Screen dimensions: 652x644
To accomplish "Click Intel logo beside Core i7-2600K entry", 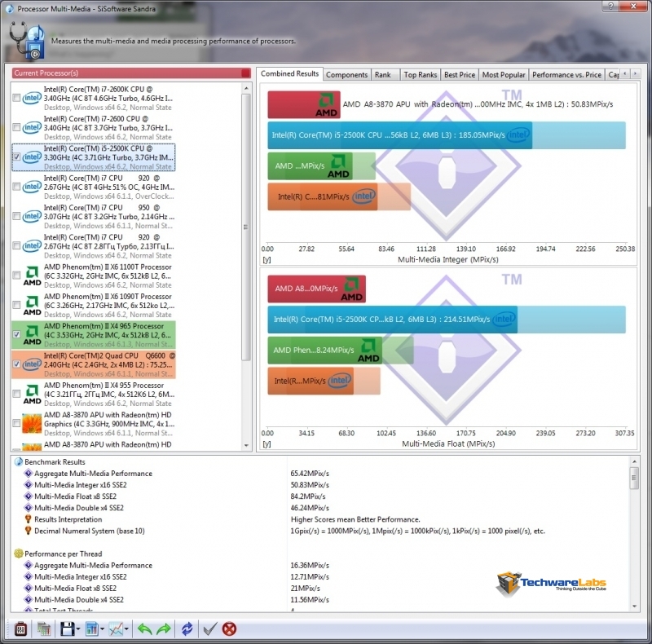I will [x=32, y=98].
